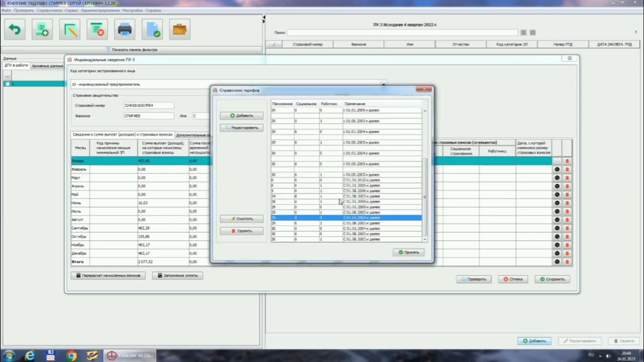Click Заполнение уплаты button
This screenshot has height=362, width=644.
[178, 276]
